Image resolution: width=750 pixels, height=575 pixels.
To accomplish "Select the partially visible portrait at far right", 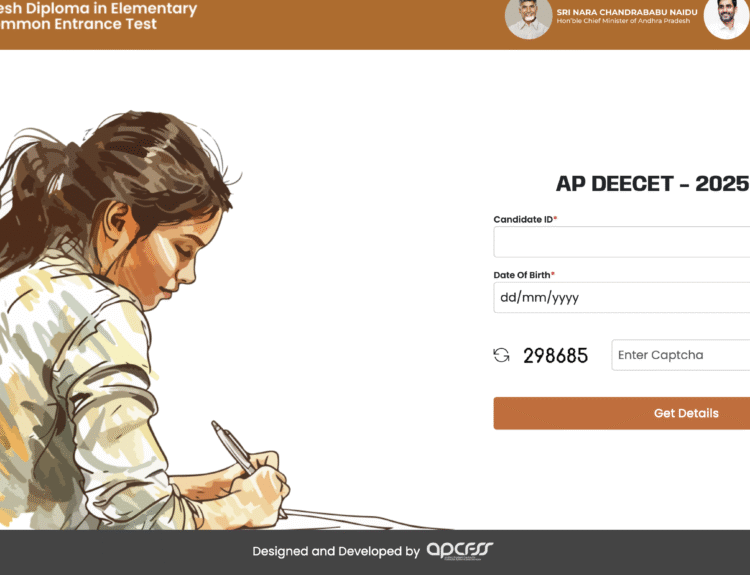I will [x=727, y=18].
